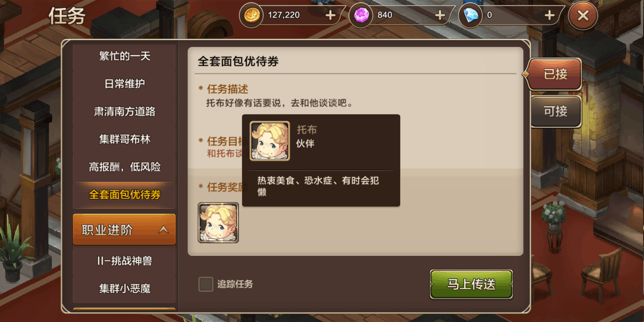Image resolution: width=644 pixels, height=322 pixels.
Task: Click the 马上传送 green button
Action: pyautogui.click(x=471, y=284)
